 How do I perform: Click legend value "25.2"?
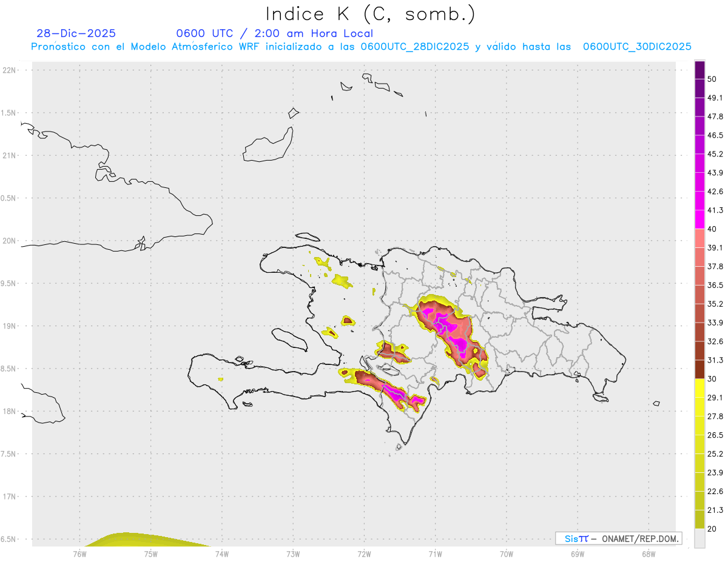715,454
